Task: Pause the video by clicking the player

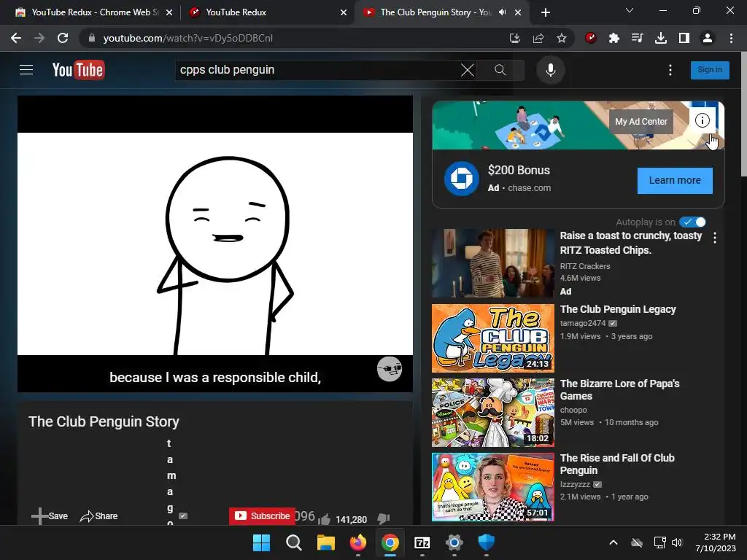Action: coord(215,244)
